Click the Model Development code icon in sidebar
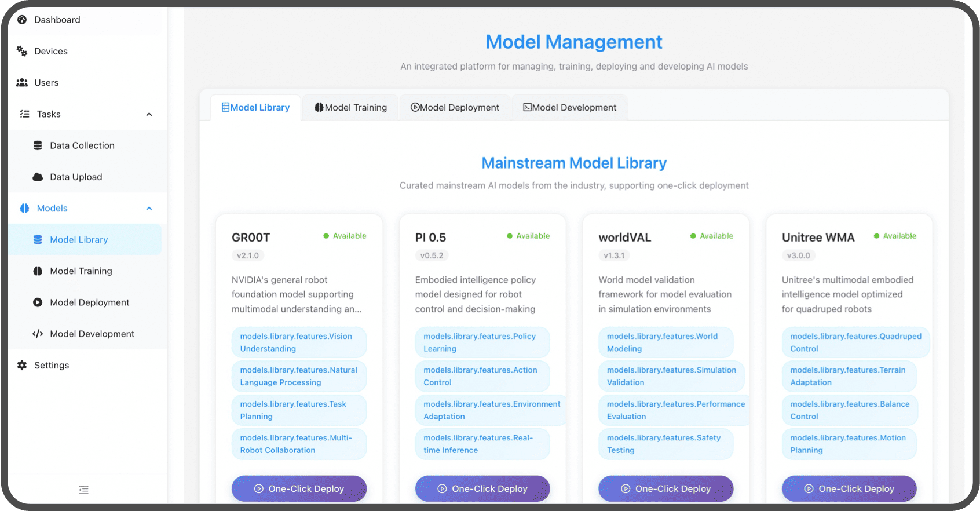The height and width of the screenshot is (511, 980). 38,334
